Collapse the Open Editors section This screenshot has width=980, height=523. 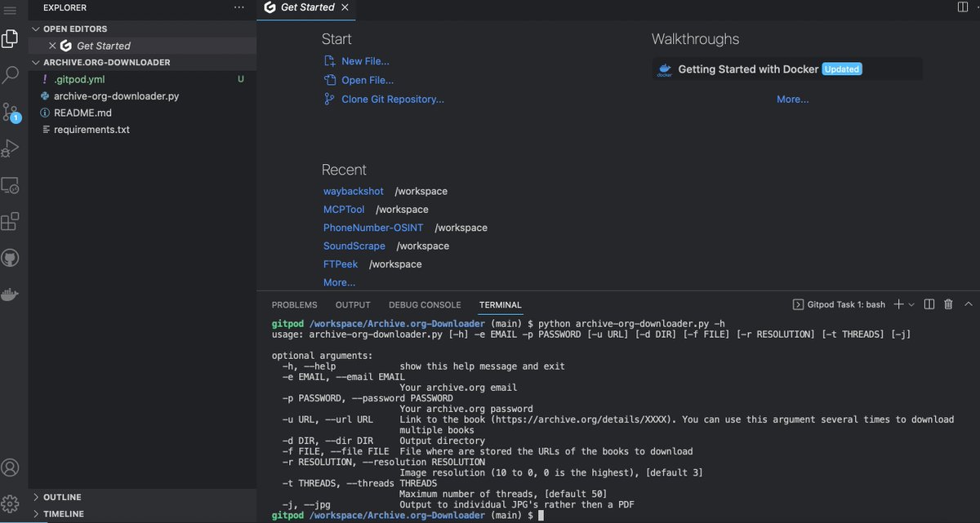coord(142,29)
